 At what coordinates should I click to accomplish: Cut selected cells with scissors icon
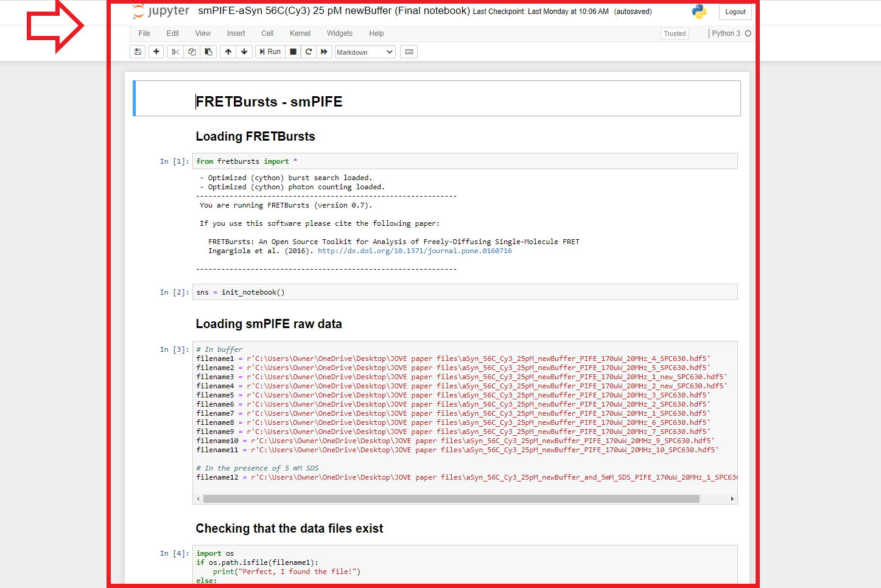[175, 52]
